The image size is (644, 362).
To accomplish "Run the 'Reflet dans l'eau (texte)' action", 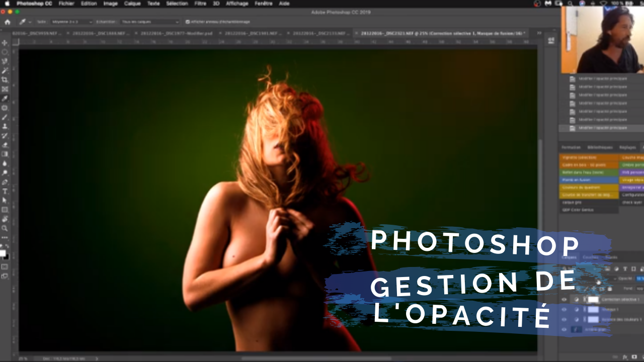I will [x=589, y=172].
